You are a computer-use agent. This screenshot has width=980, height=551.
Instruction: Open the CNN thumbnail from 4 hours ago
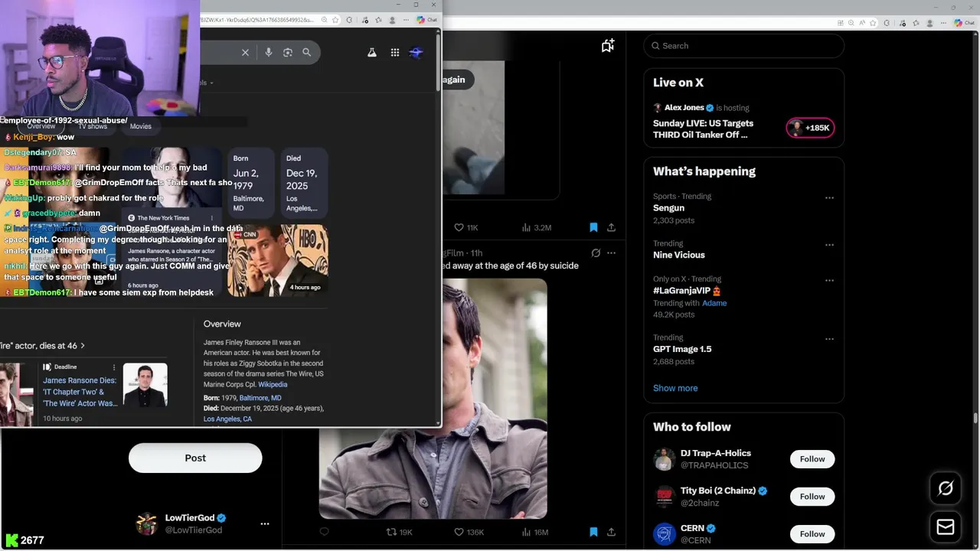279,260
